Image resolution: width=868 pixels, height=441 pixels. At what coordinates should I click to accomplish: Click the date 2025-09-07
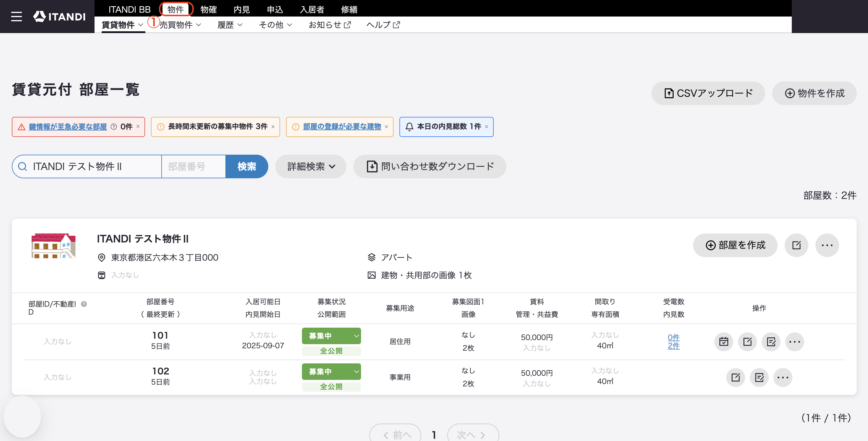(263, 346)
